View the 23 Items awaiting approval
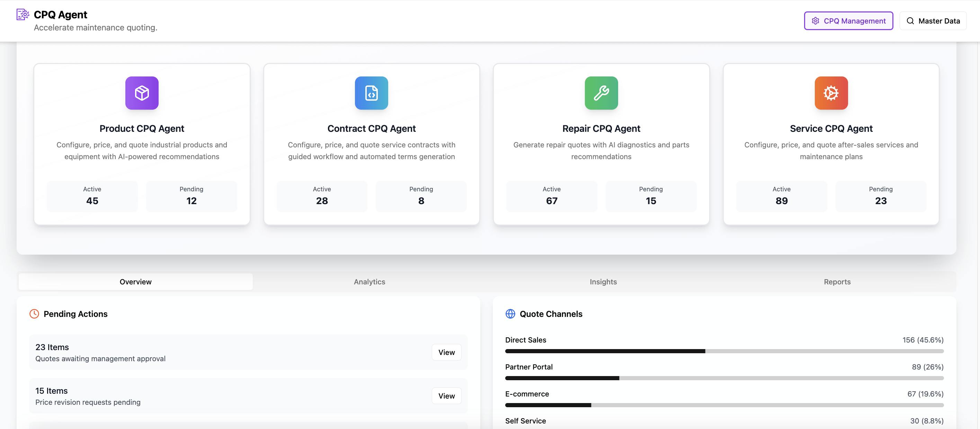This screenshot has height=429, width=980. point(446,352)
